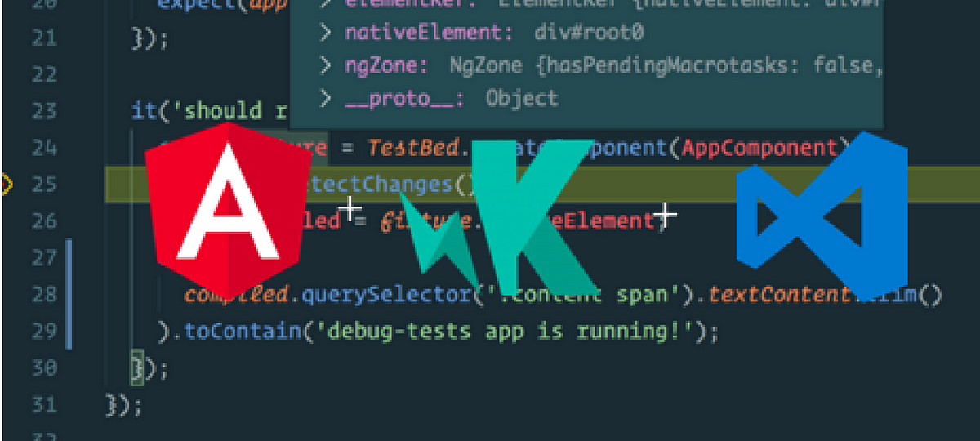Expand the nativeElement property in debug hover
The height and width of the screenshot is (441, 980).
[x=327, y=33]
